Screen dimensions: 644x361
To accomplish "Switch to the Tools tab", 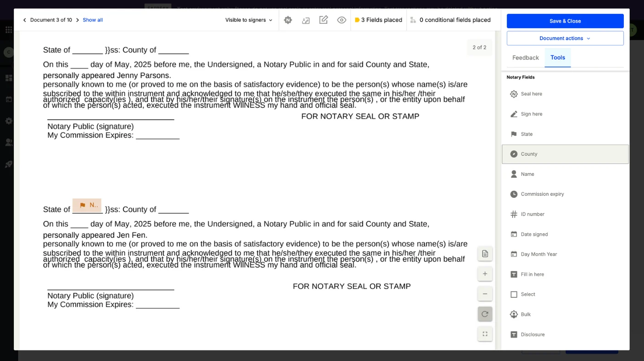I will (x=558, y=58).
